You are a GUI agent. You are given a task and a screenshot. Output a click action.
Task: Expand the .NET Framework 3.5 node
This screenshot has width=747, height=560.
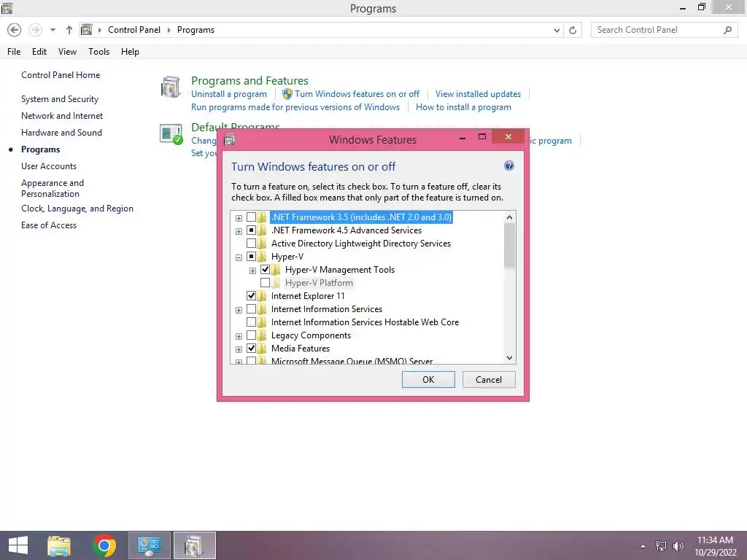pos(239,218)
